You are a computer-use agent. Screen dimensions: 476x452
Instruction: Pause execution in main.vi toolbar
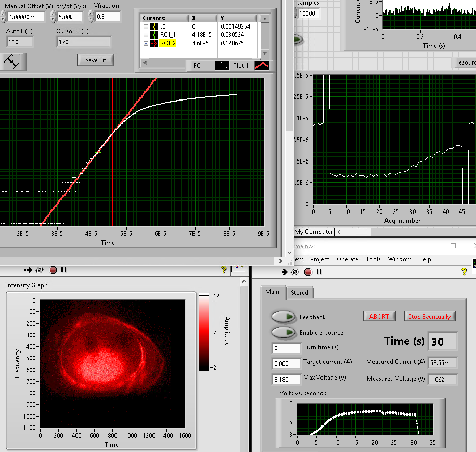[x=319, y=272]
